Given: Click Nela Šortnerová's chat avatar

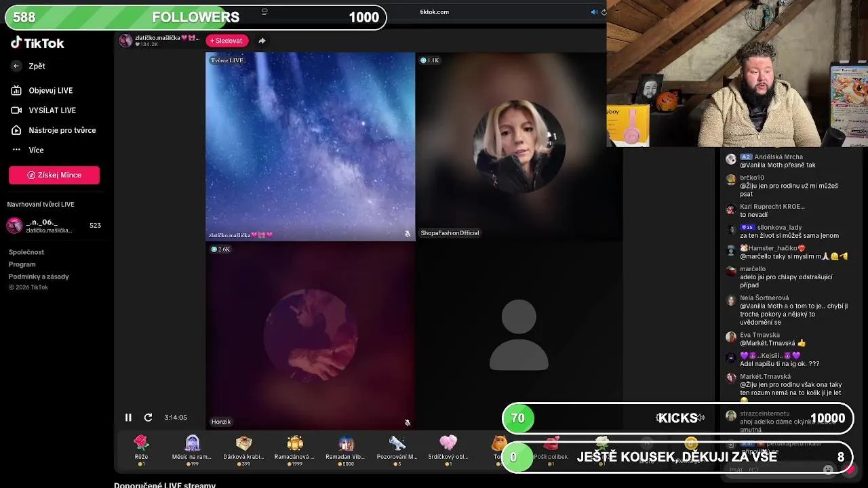Looking at the screenshot, I should 730,300.
